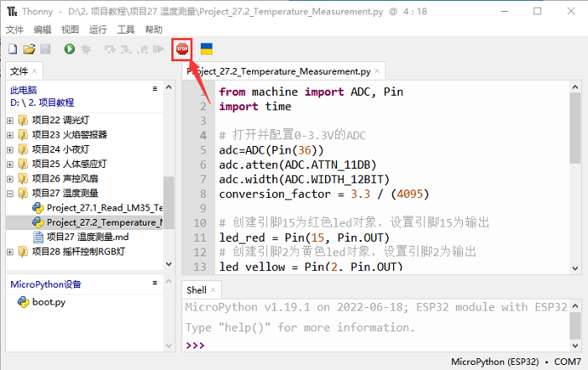Collapse the 项目27 温度测量 folder
Image resolution: width=588 pixels, height=370 pixels.
10,193
